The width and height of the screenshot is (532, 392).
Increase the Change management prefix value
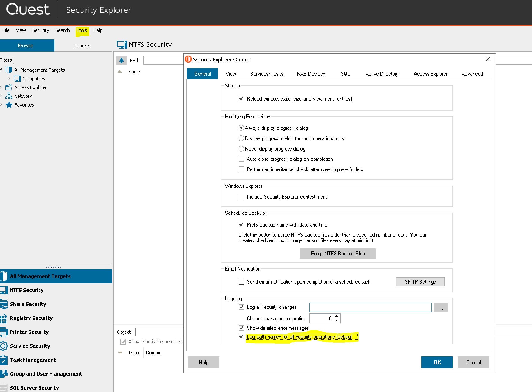(336, 316)
